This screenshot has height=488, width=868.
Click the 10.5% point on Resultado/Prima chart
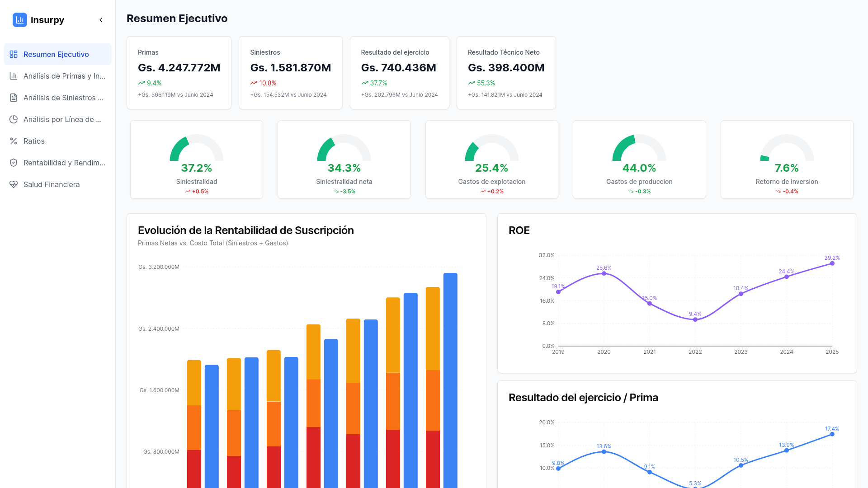pos(741,465)
